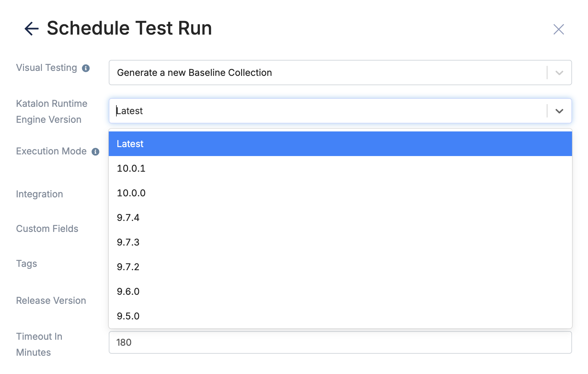This screenshot has height=374, width=588.
Task: Click the Katalon Runtime Engine Version label
Action: [52, 111]
